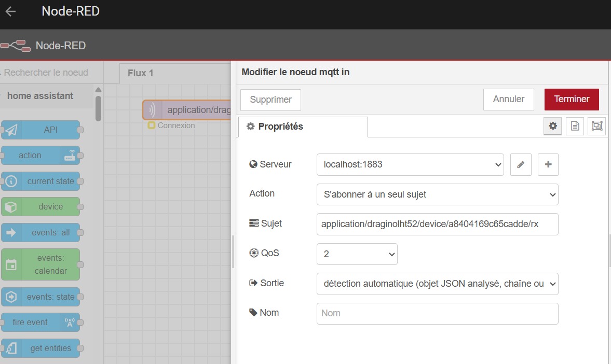Click the Nom input field
Image resolution: width=611 pixels, height=364 pixels.
437,314
